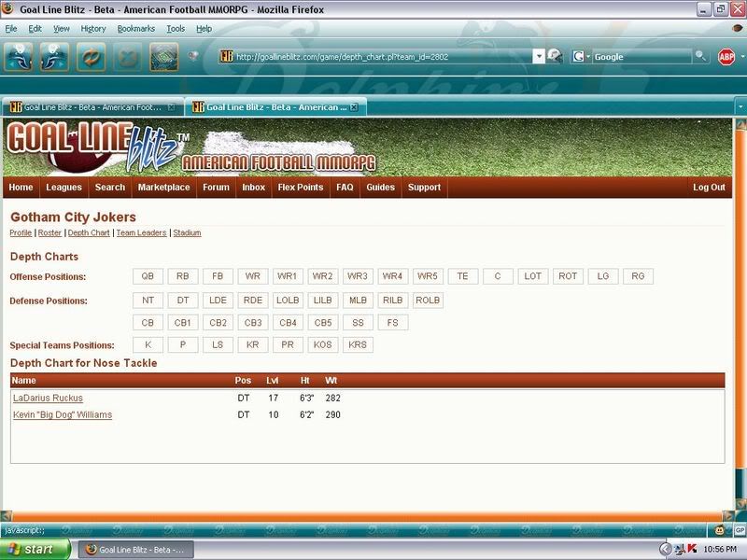Open the URL history dropdown arrow
747x560 pixels.
click(x=539, y=57)
